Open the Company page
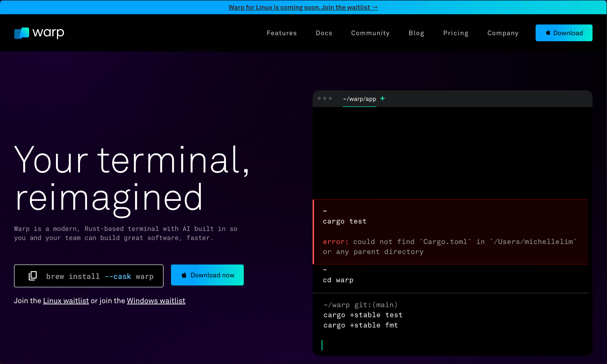This screenshot has width=607, height=364. coord(503,33)
